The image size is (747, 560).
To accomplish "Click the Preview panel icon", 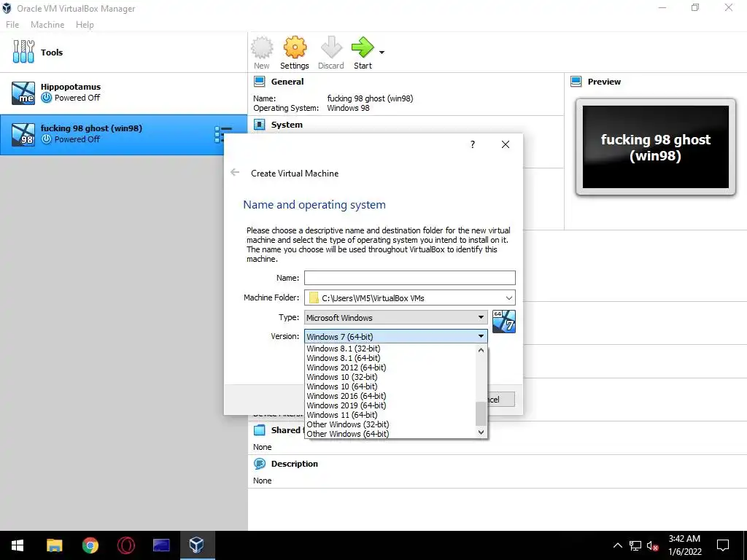I will [x=576, y=82].
